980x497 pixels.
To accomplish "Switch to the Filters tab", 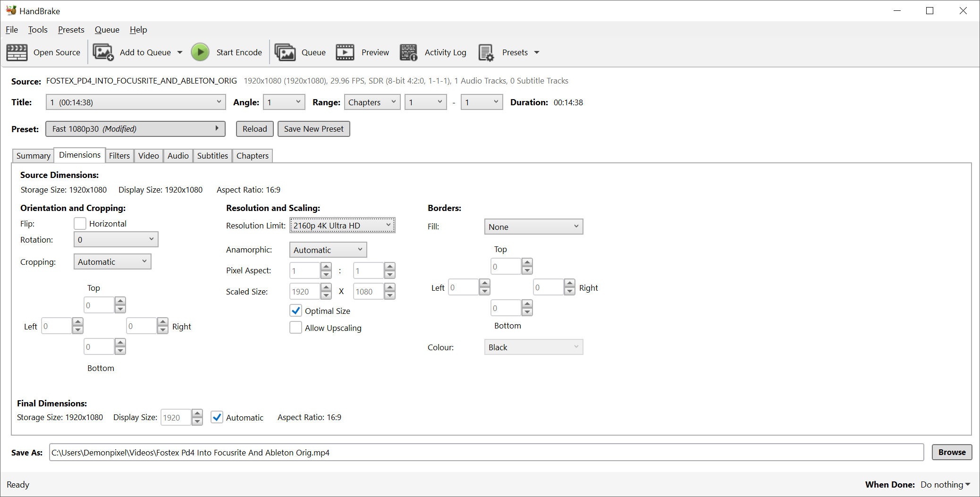I will pyautogui.click(x=119, y=156).
